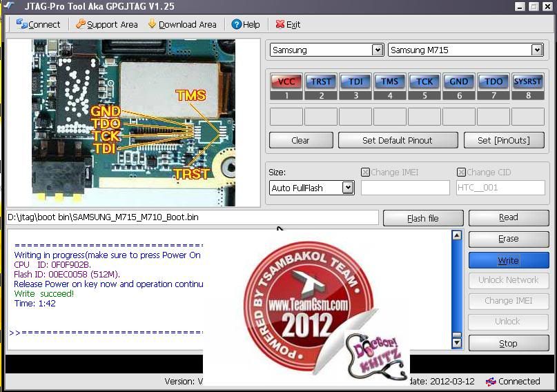Click the 'CPU ID: 0F0F902B.' line
The image size is (557, 392).
coord(52,265)
